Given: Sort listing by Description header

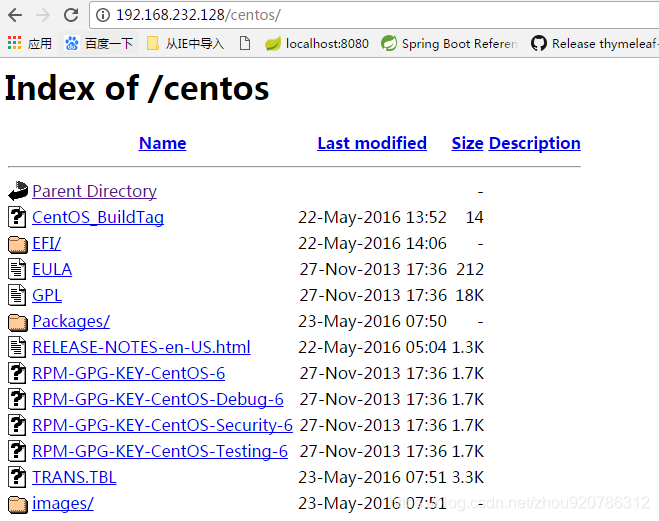Looking at the screenshot, I should (x=535, y=143).
